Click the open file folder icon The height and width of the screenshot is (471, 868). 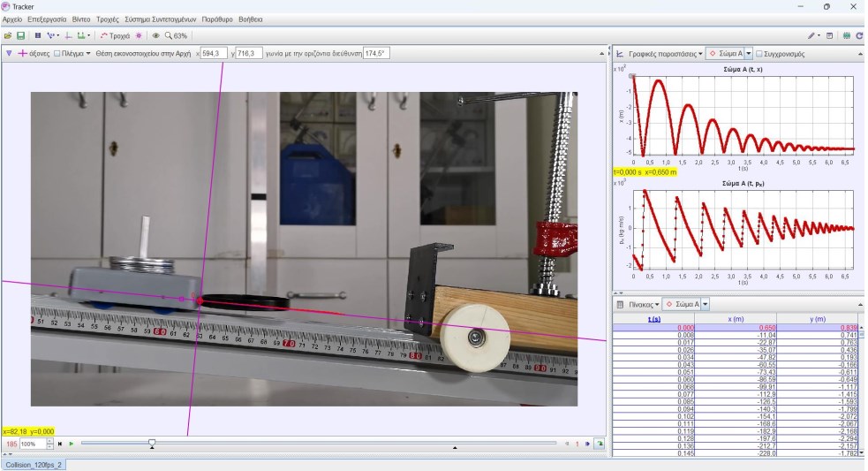coord(8,36)
